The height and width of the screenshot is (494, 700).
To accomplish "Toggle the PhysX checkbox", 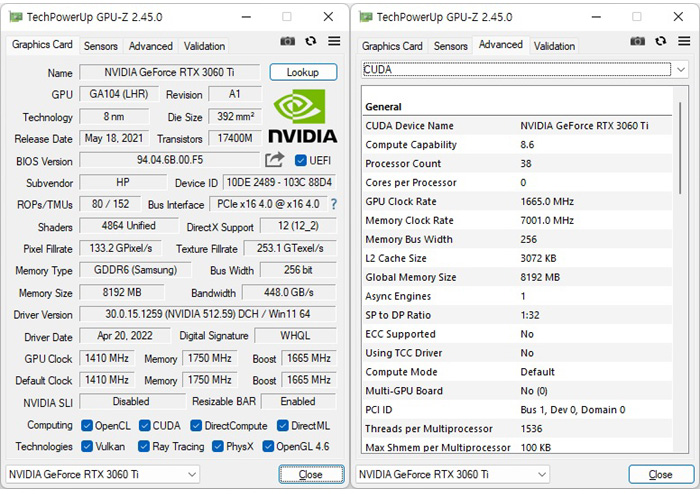I will coord(218,446).
